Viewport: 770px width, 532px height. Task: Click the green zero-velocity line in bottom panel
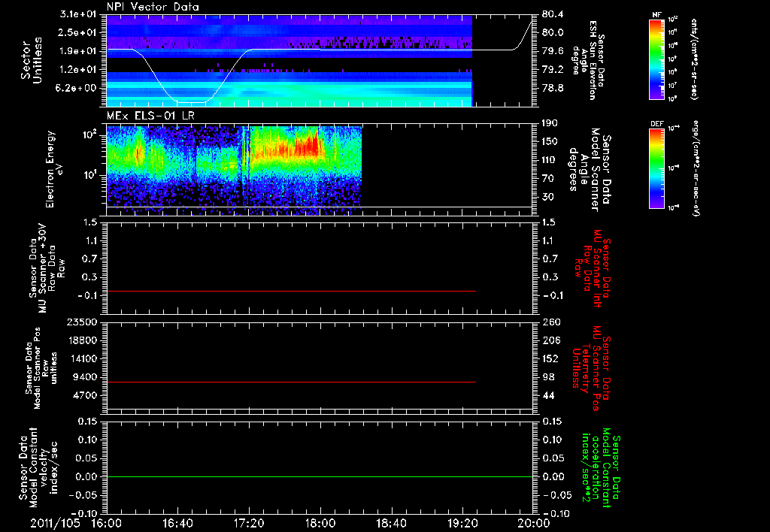click(320, 476)
